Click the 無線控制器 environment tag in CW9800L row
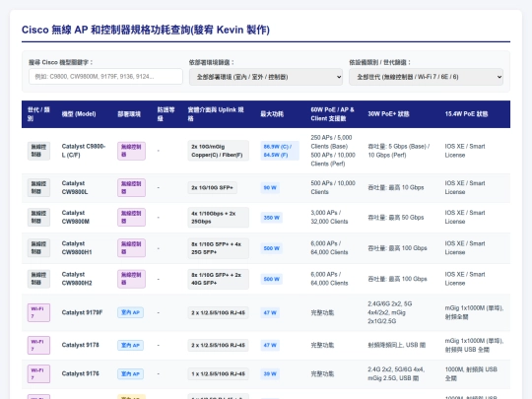 pos(131,187)
